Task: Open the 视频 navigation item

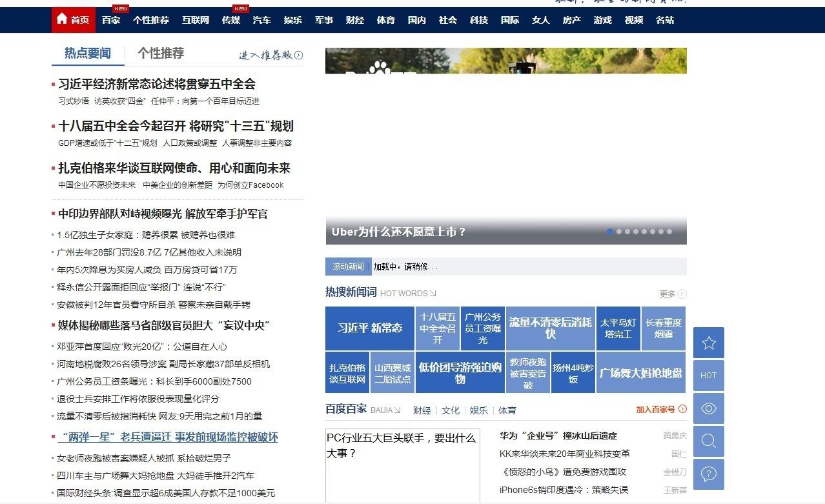Action: pyautogui.click(x=634, y=20)
